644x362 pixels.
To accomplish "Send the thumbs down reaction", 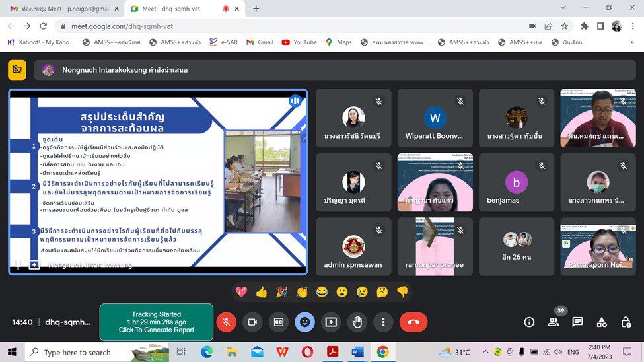I will 402,292.
